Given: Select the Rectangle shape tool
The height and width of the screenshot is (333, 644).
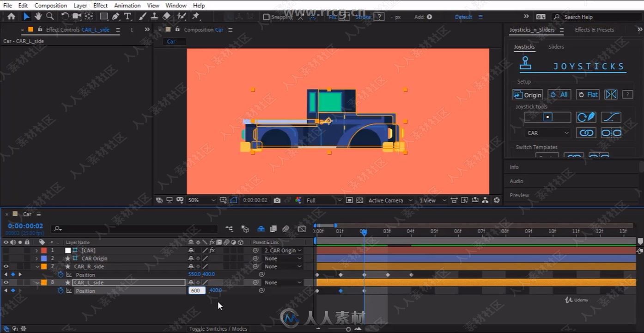Looking at the screenshot, I should (x=104, y=17).
